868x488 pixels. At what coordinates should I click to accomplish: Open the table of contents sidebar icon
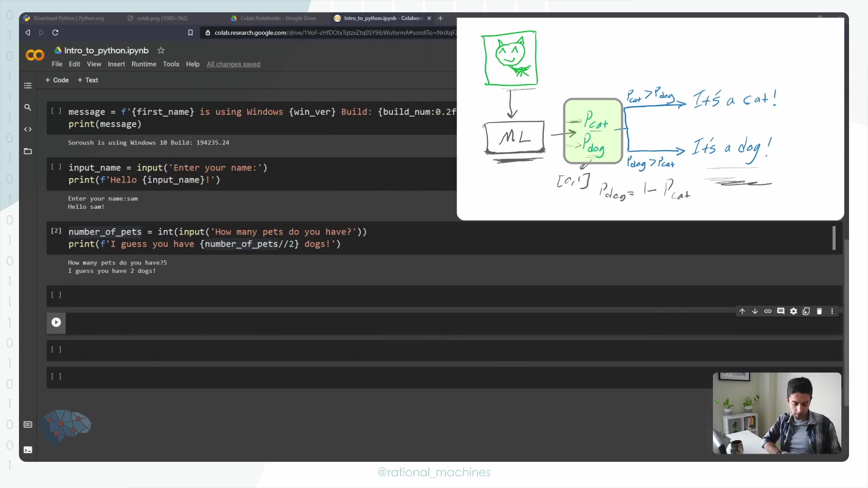click(28, 86)
